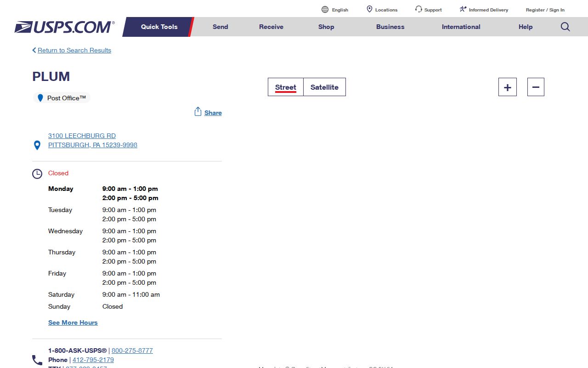Click the Support headset icon

click(x=418, y=9)
